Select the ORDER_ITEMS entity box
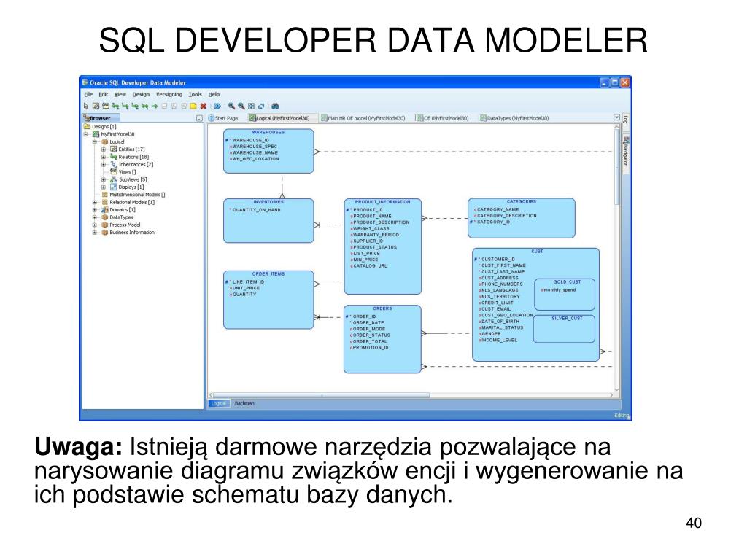This screenshot has width=747, height=560. [x=268, y=300]
